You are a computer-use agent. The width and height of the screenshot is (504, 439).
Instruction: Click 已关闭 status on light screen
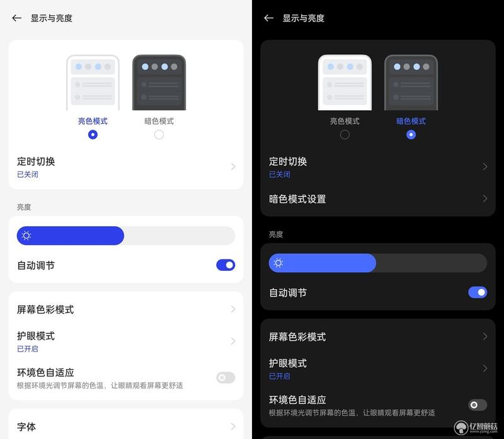click(28, 174)
